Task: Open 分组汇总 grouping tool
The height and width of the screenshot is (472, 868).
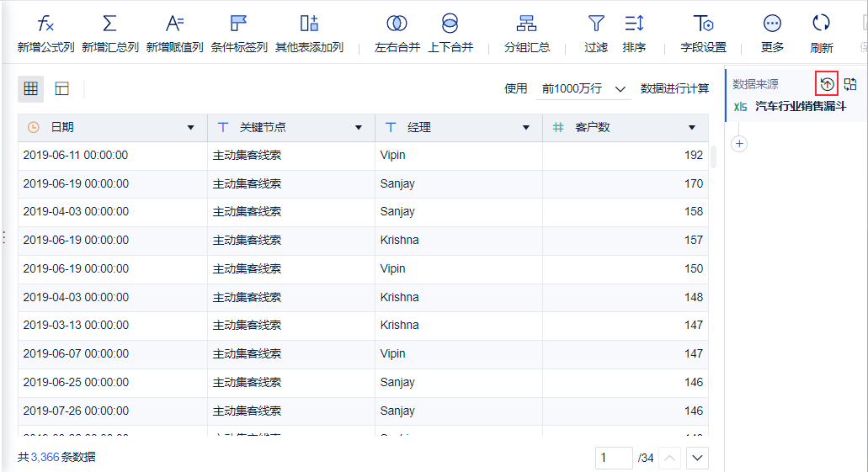Action: coord(526,34)
